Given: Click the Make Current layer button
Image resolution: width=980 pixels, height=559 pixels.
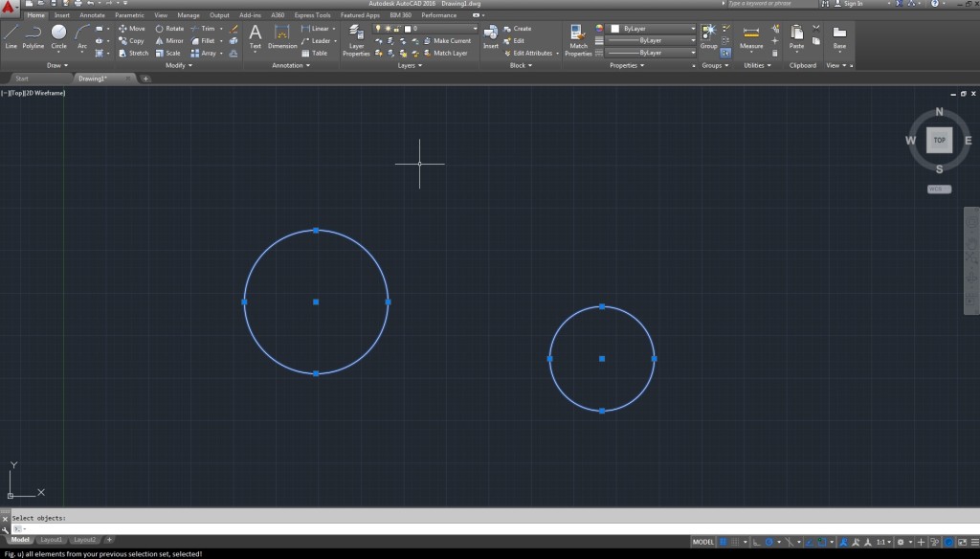Looking at the screenshot, I should 452,41.
